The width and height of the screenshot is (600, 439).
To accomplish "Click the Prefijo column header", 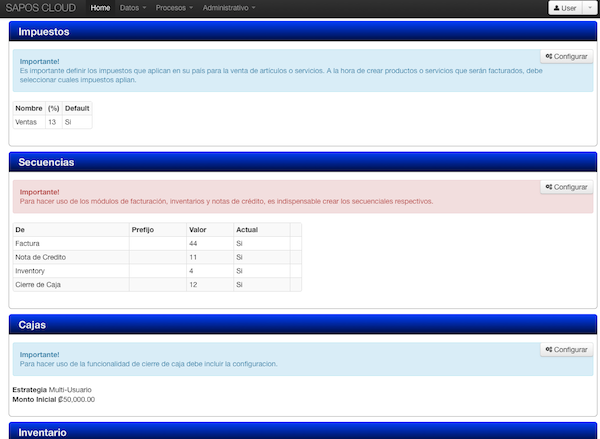I will 143,229.
